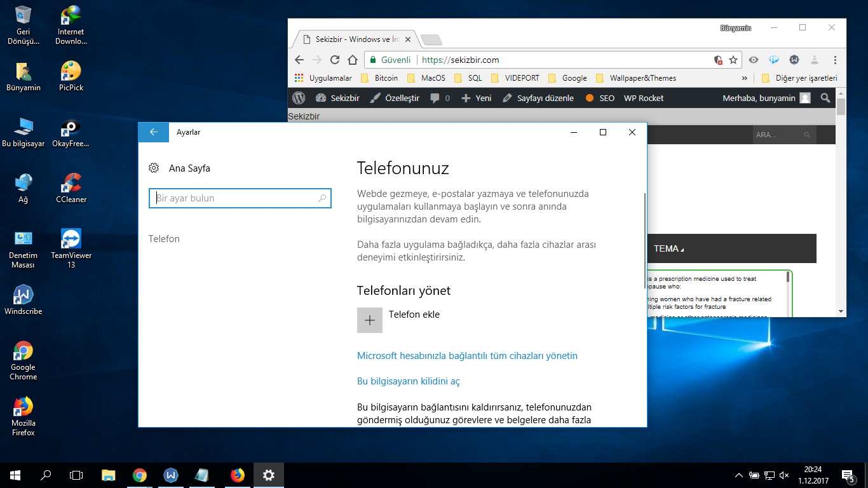Screen dimensions: 868x488
Task: Click Chrome back arrow
Action: click(299, 60)
